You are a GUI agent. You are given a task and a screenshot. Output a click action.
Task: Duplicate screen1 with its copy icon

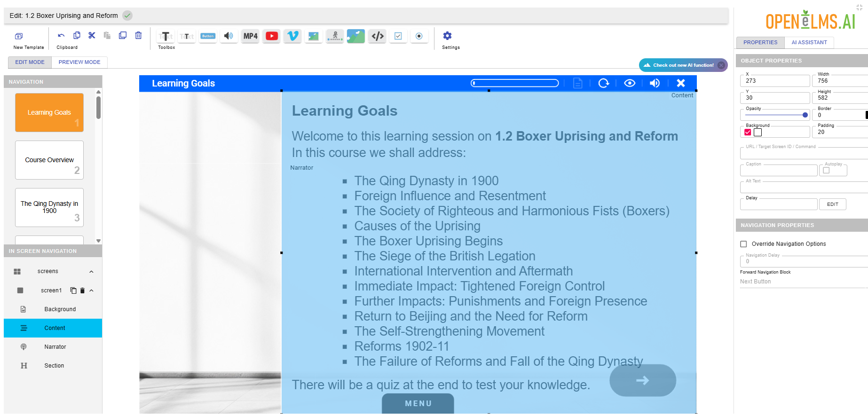click(73, 290)
